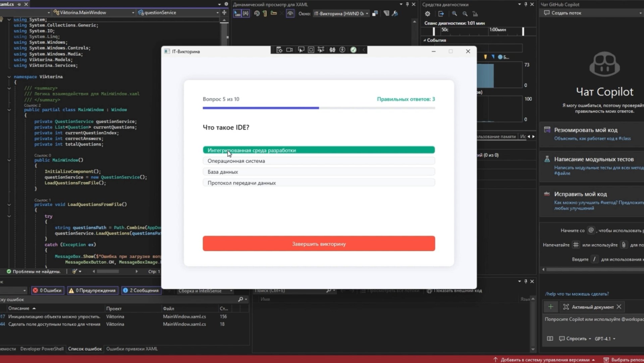Toggle the 2 Сообщения messages filter
This screenshot has height=363, width=644.
(141, 290)
